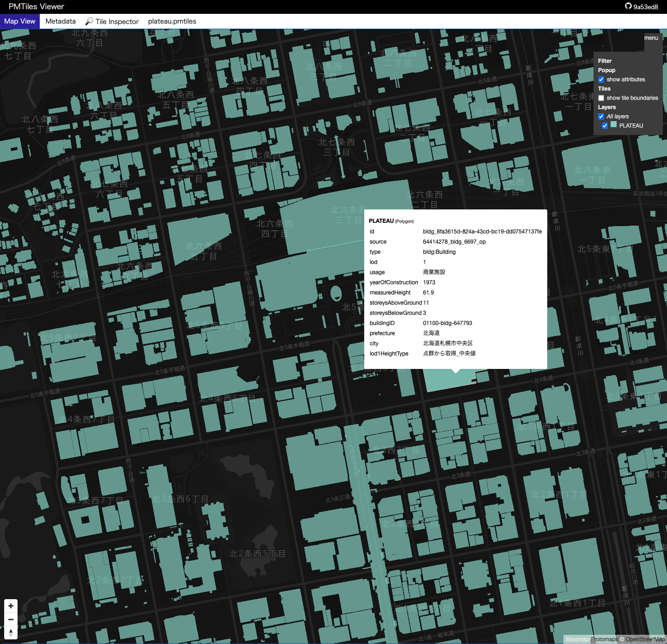Image resolution: width=667 pixels, height=644 pixels.
Task: Click the PLATEAU (Polygon) popup title
Action: tap(391, 221)
